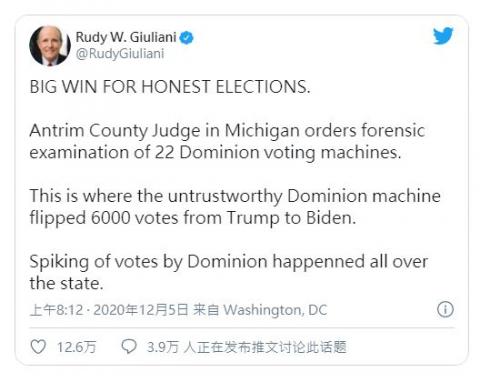Screen dimensions: 480x382
Task: Click the Twitter bird logo
Action: click(x=443, y=36)
